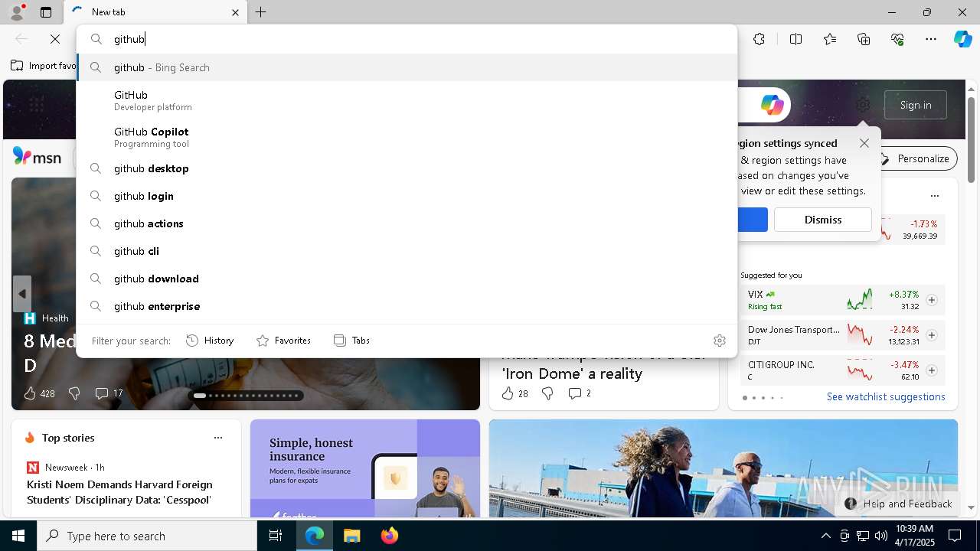Filter search by Tabs
Viewport: 980px width, 551px height.
pyautogui.click(x=352, y=341)
